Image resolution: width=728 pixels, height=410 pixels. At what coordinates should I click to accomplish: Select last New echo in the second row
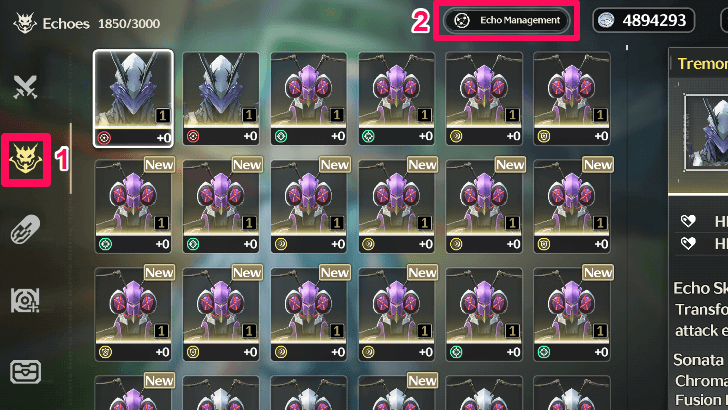coord(572,207)
